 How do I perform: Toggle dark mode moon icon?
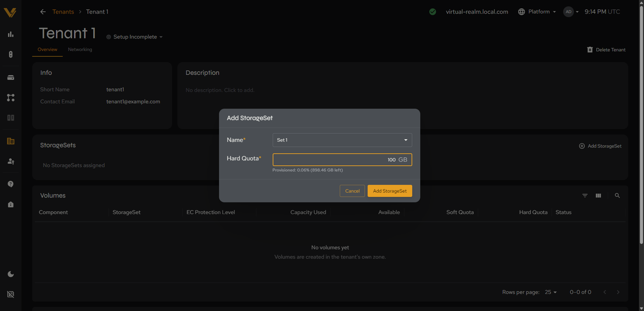coord(11,274)
